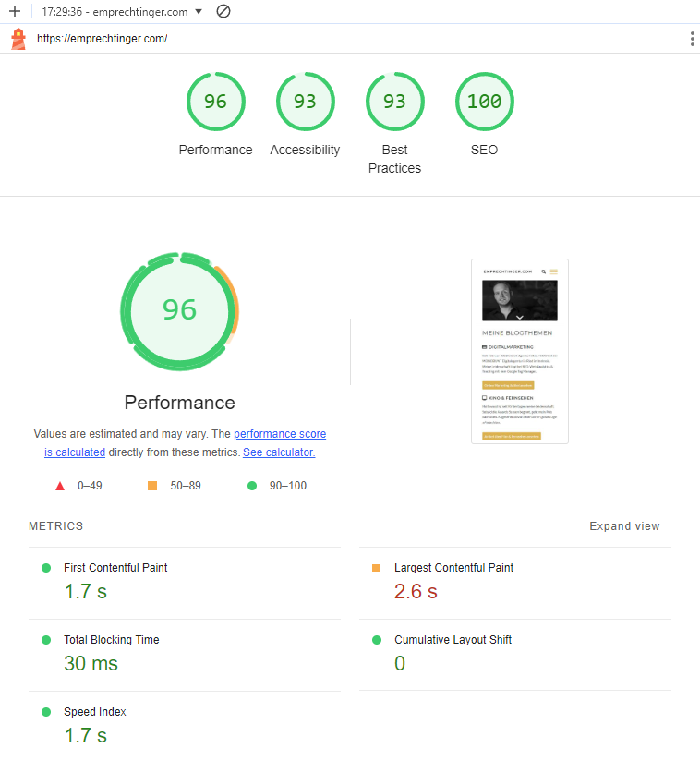Click the green circle 90–100 legend icon
The height and width of the screenshot is (760, 700).
click(252, 486)
